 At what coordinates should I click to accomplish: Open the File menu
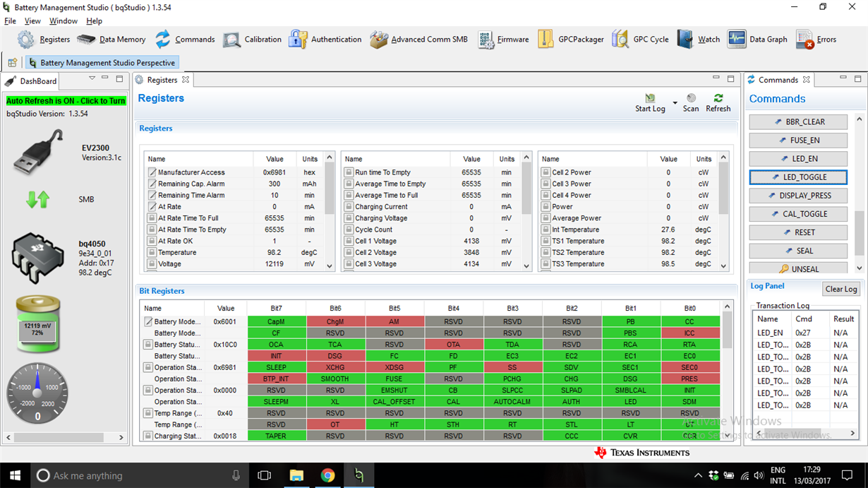[10, 21]
